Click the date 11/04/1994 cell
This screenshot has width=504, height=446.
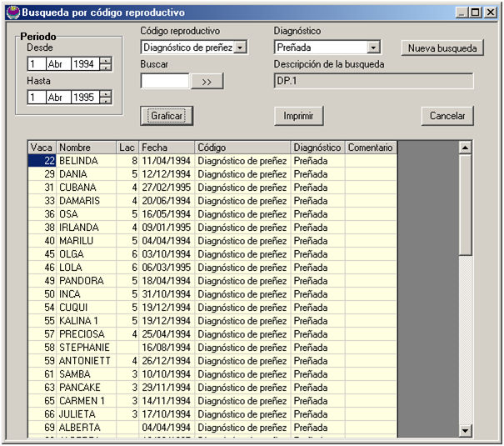coord(167,161)
